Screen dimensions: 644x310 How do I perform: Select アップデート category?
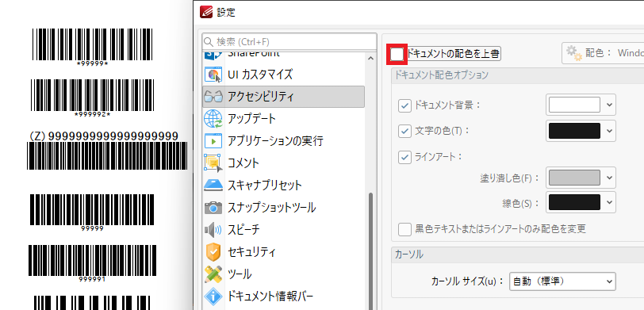click(x=283, y=119)
